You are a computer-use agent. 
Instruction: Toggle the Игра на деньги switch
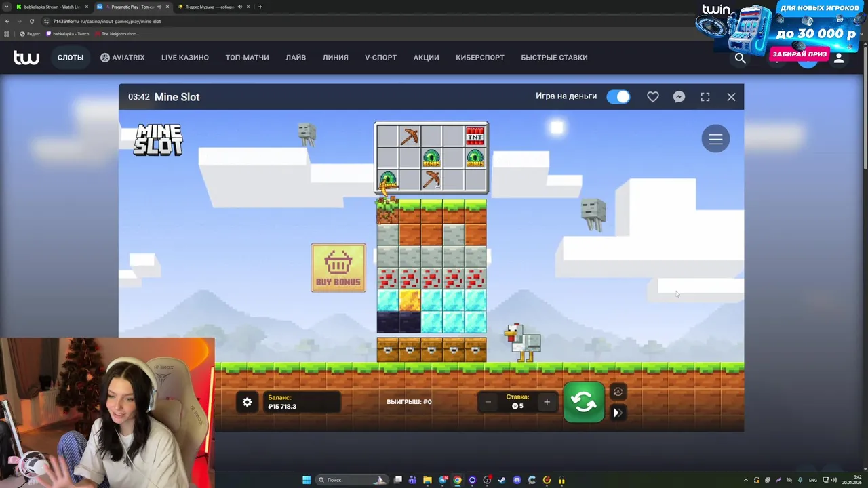point(618,97)
